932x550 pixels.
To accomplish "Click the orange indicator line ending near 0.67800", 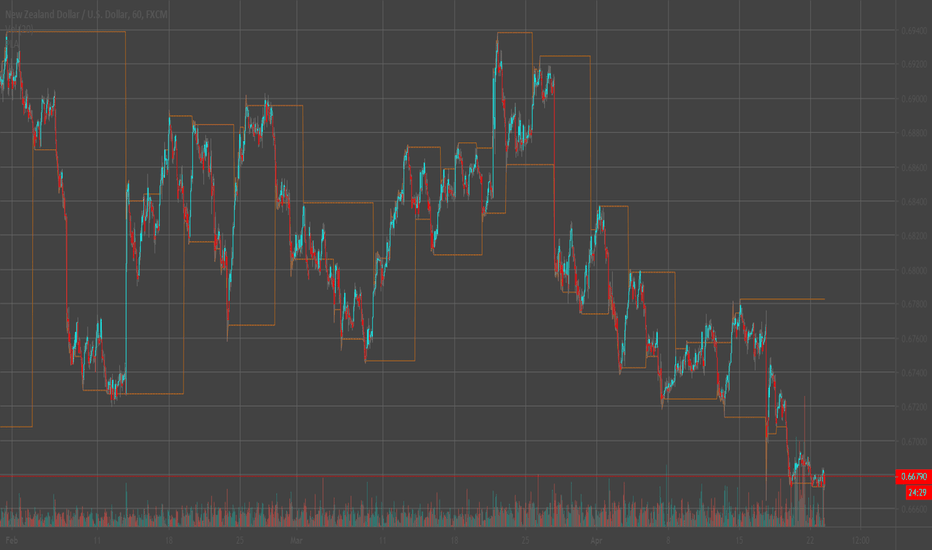I will pos(782,299).
